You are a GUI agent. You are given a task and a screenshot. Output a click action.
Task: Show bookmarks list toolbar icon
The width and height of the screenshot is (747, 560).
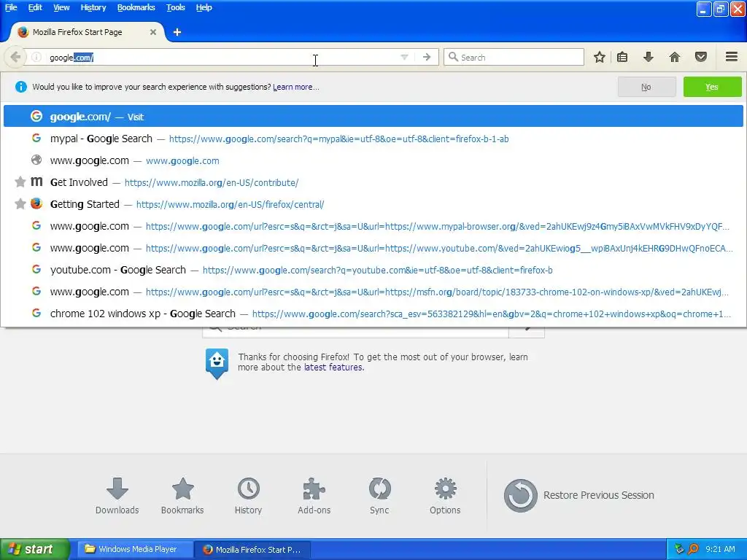622,57
